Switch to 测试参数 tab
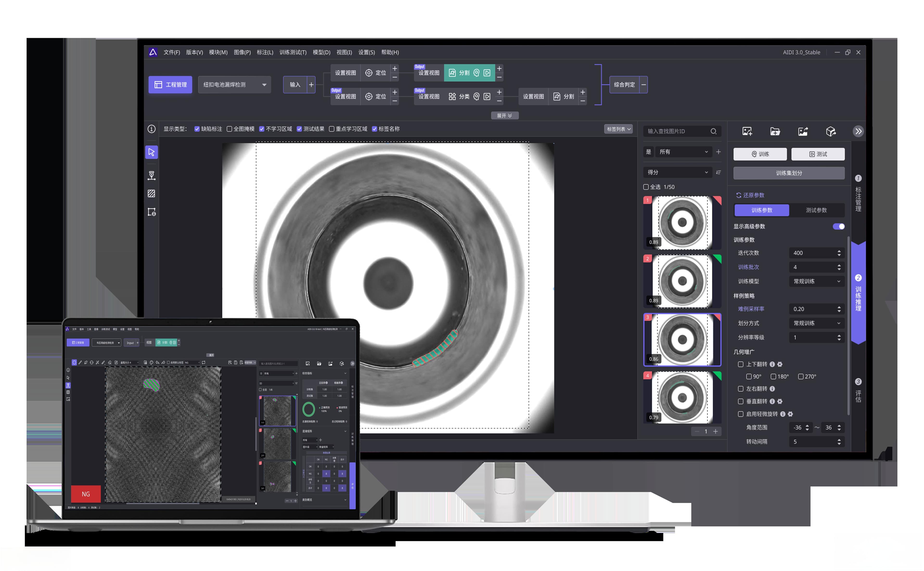The image size is (924, 571). [816, 210]
